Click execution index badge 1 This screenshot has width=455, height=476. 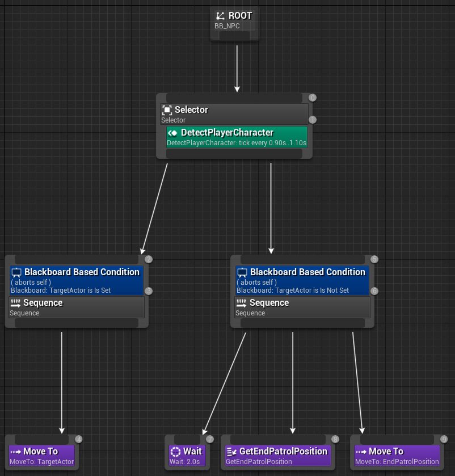[313, 120]
